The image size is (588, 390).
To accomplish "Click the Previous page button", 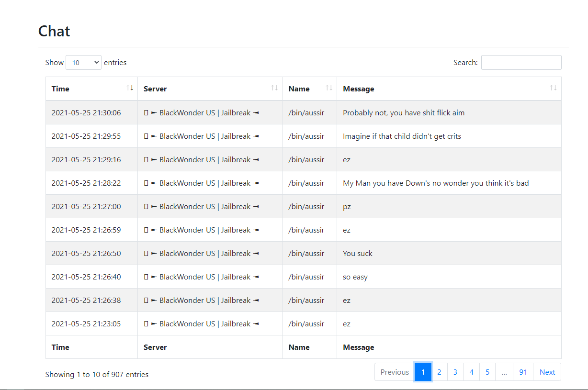I will click(x=395, y=372).
